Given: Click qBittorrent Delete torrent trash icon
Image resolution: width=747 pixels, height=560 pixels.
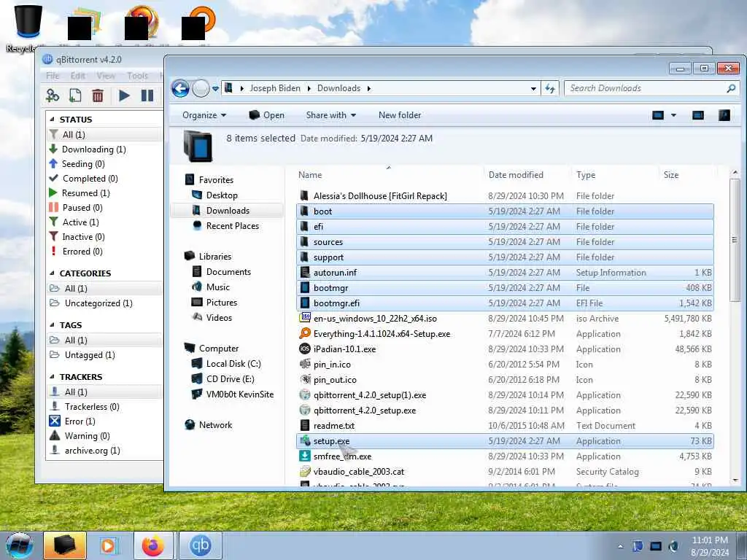Looking at the screenshot, I should 98,96.
